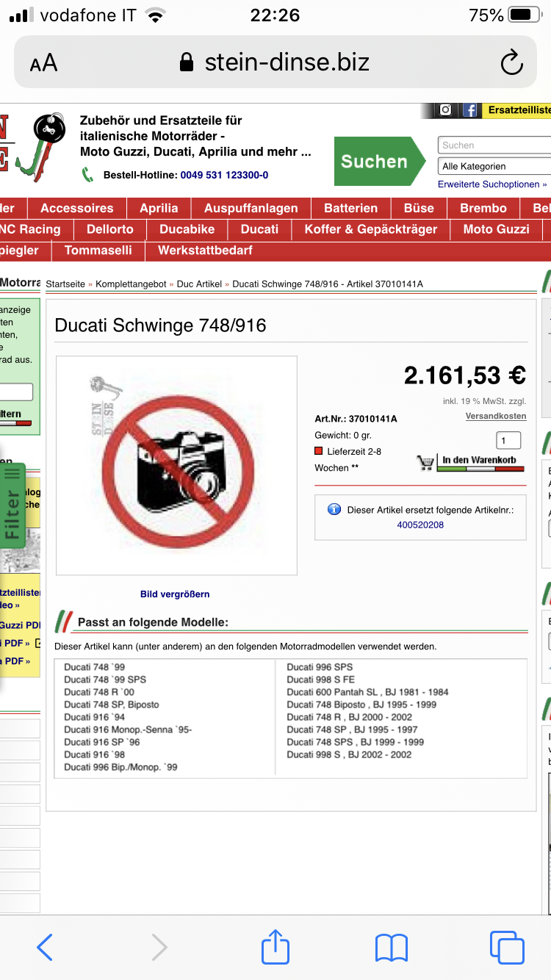
Task: Click the green phone hotline icon
Action: [88, 175]
